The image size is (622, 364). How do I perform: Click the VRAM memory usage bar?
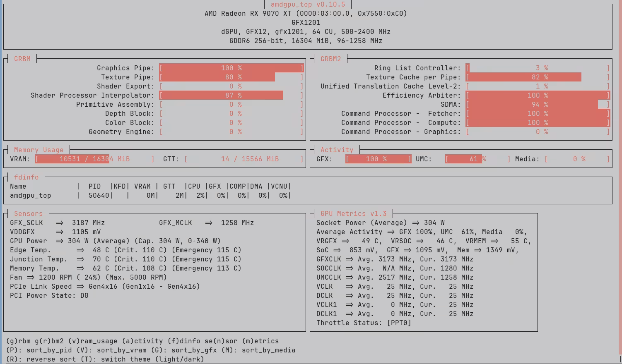tap(94, 159)
